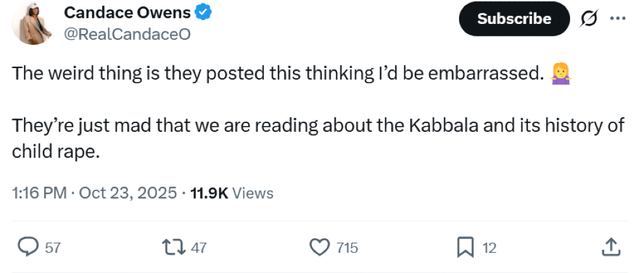Screen dimensions: 644x273
Task: Click the Grok slashed-circle icon
Action: 588,19
